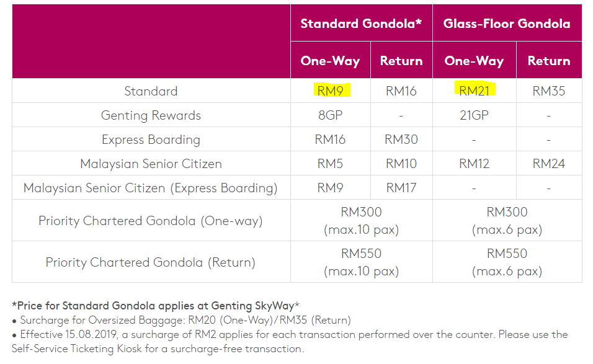Click the RM17 senior express return price
The width and height of the screenshot is (593, 364).
click(401, 188)
